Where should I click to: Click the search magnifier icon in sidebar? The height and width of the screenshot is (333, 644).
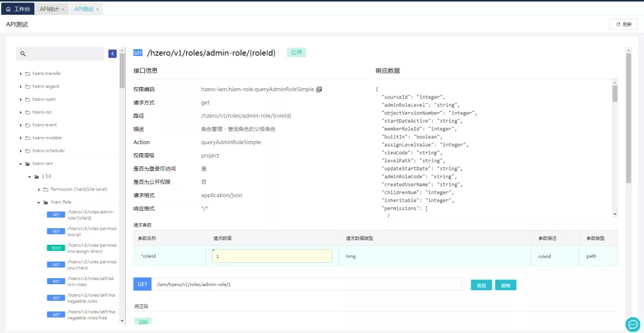tap(23, 54)
